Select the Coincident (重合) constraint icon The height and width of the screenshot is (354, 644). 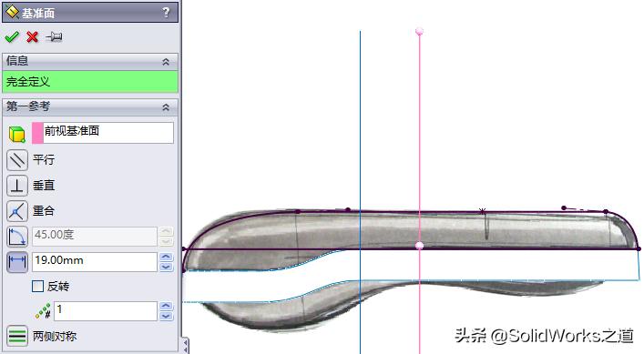[17, 211]
